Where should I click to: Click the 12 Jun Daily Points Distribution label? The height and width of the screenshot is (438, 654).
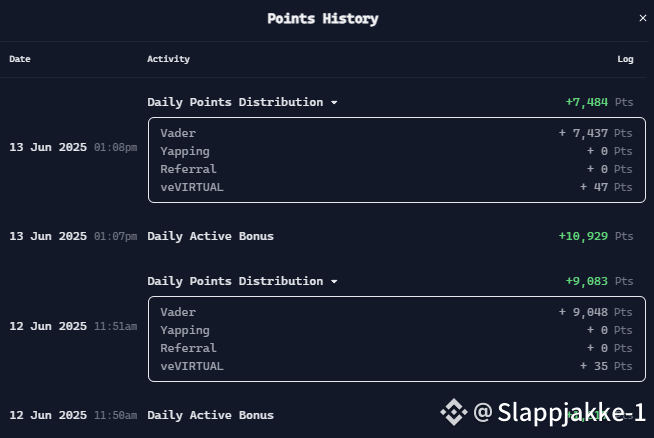[x=235, y=281]
